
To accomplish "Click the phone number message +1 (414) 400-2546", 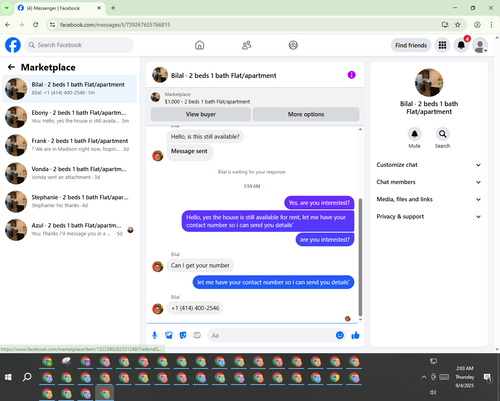I will [x=195, y=308].
